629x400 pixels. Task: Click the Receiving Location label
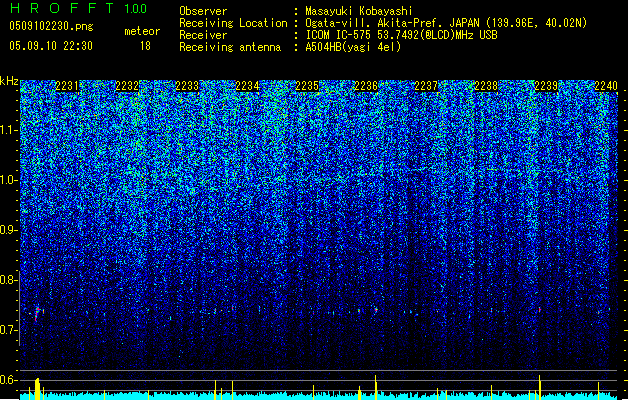point(233,23)
